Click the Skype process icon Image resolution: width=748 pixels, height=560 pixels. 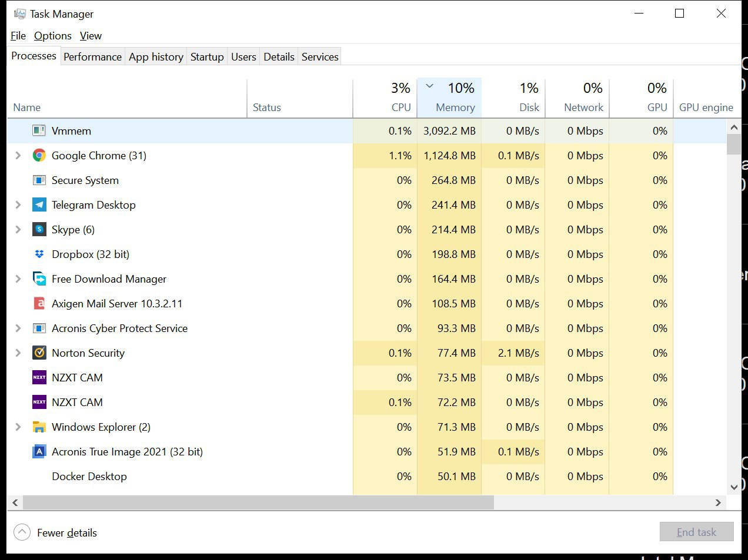pyautogui.click(x=39, y=230)
